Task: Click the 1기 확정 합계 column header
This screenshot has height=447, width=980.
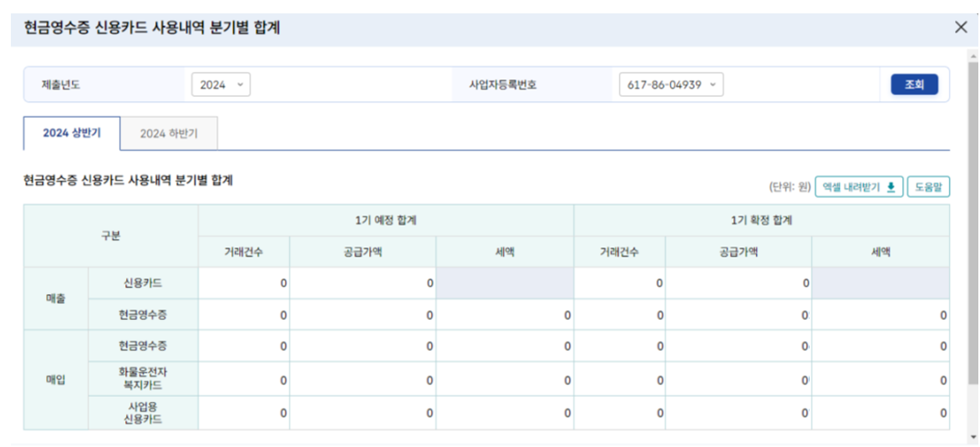Action: (x=761, y=221)
